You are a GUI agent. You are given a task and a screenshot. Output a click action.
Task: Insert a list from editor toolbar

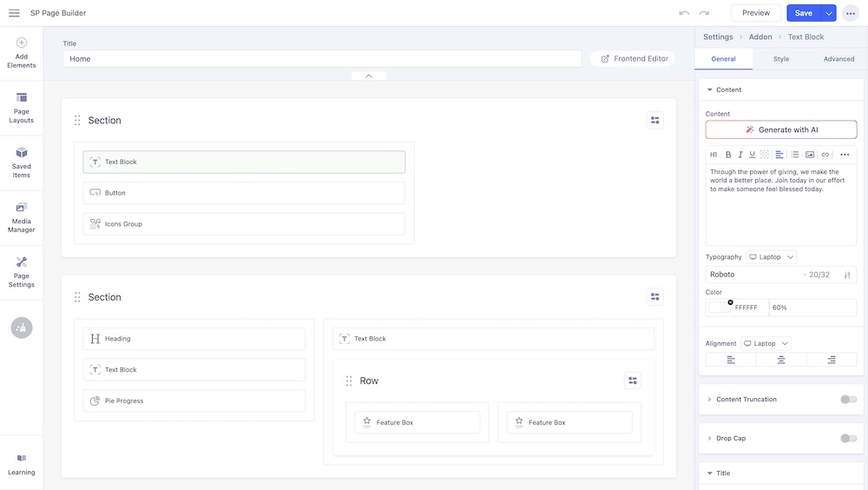[x=795, y=155]
